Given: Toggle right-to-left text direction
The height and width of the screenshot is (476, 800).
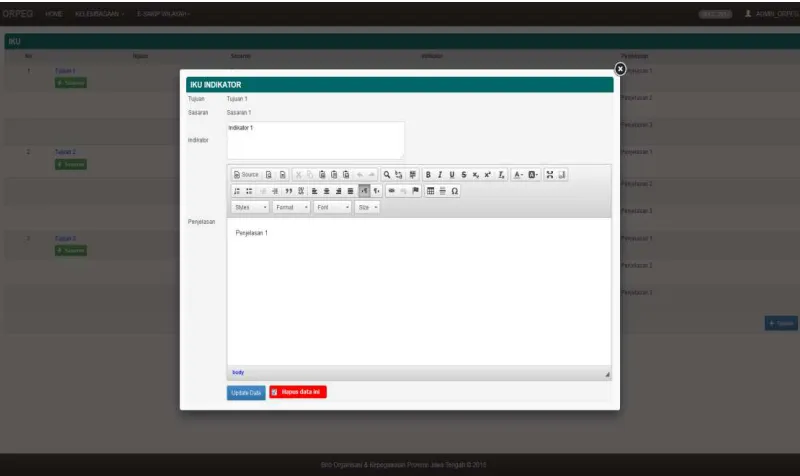Looking at the screenshot, I should click(376, 191).
